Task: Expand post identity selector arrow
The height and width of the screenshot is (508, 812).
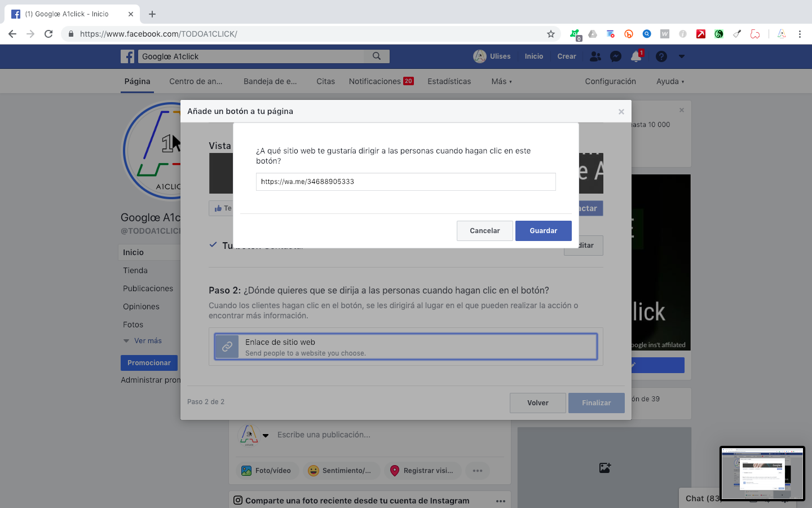Action: tap(266, 435)
